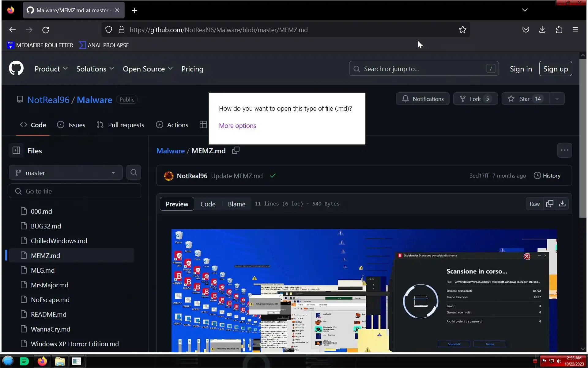
Task: Open the star lists dropdown arrow
Action: pyautogui.click(x=557, y=99)
